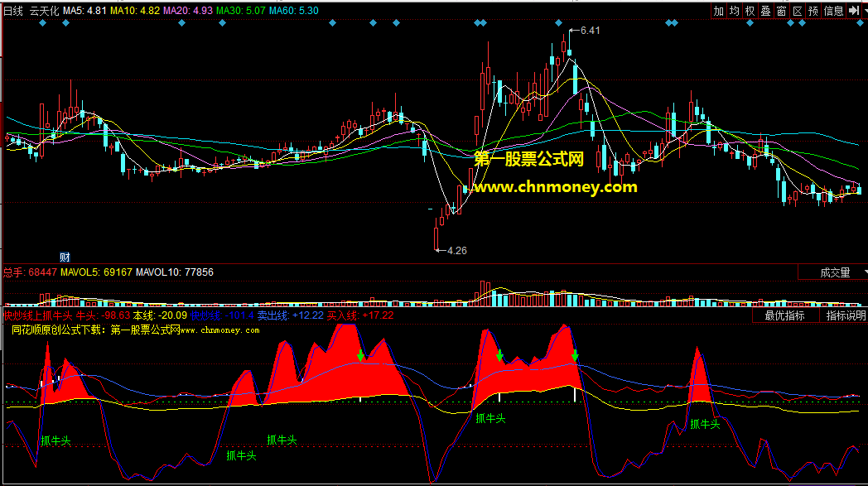Open the 权 price adjustment button
Image resolution: width=868 pixels, height=486 pixels.
click(750, 11)
